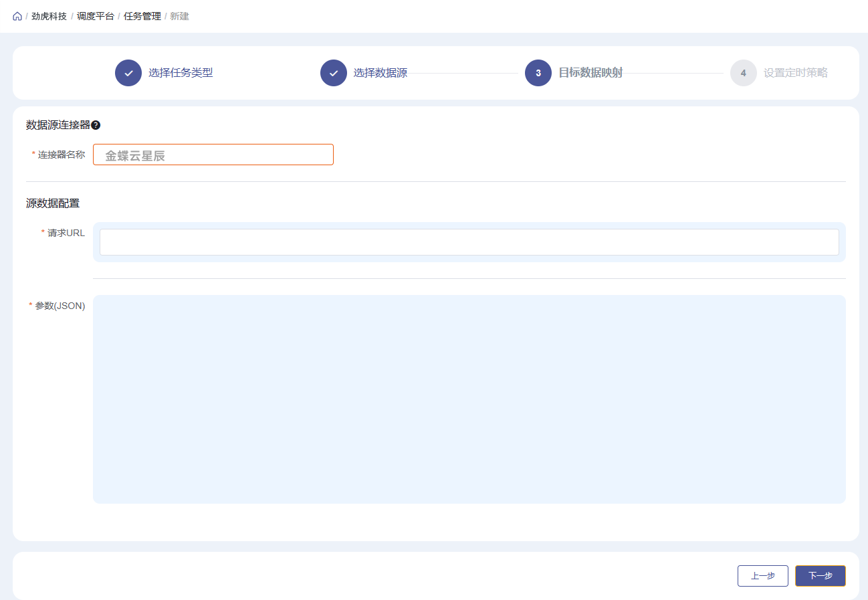Click the help icon beside 数据源连接器
Viewport: 868px width, 600px height.
click(x=96, y=125)
